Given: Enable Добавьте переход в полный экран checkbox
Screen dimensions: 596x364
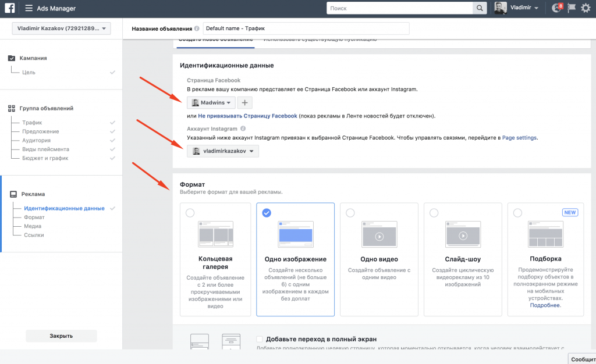Looking at the screenshot, I should click(x=260, y=339).
